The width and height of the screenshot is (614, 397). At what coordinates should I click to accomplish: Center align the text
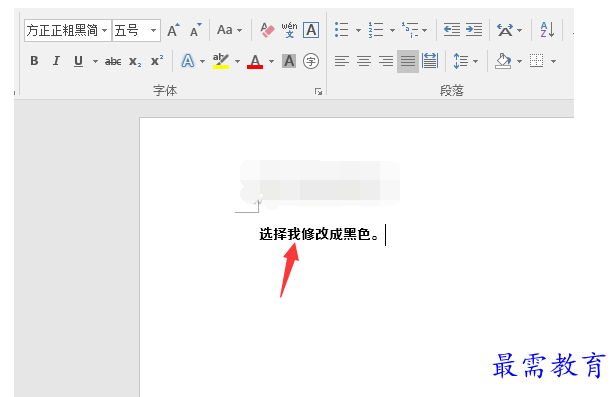pyautogui.click(x=364, y=61)
